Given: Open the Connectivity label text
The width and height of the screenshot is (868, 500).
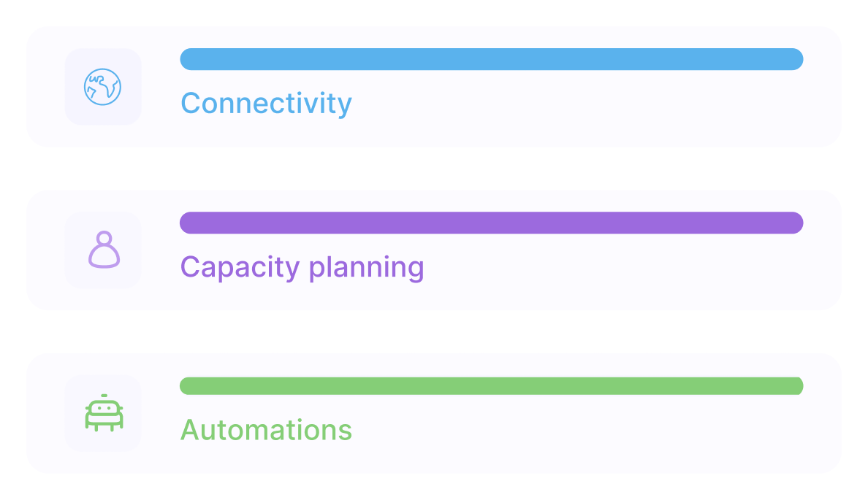Looking at the screenshot, I should [266, 104].
